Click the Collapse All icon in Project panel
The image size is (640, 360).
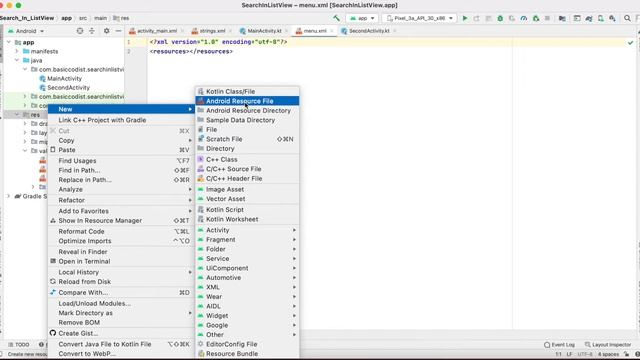click(92, 31)
